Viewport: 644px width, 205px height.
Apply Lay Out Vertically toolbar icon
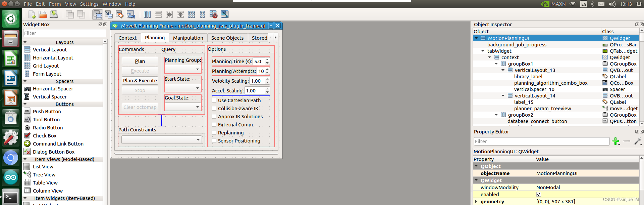click(158, 14)
